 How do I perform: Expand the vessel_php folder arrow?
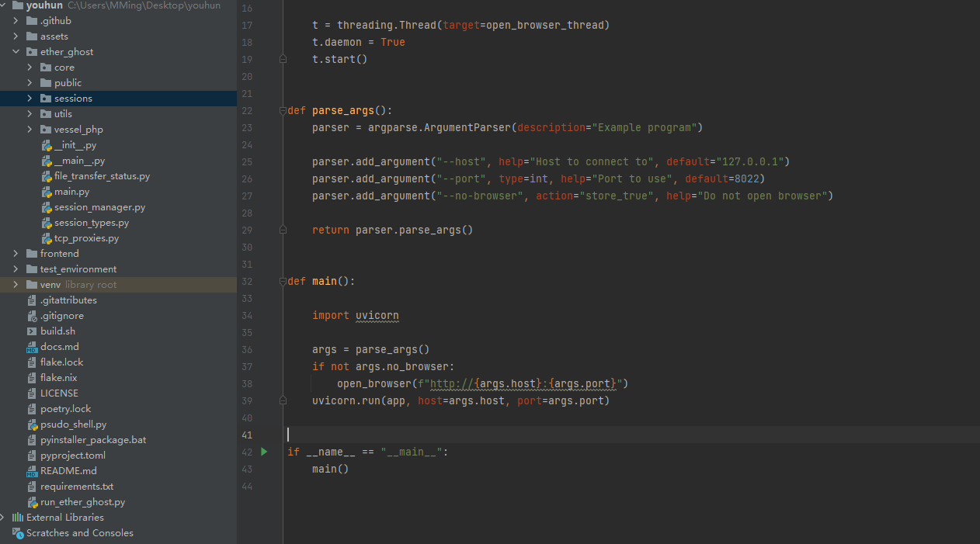point(30,130)
